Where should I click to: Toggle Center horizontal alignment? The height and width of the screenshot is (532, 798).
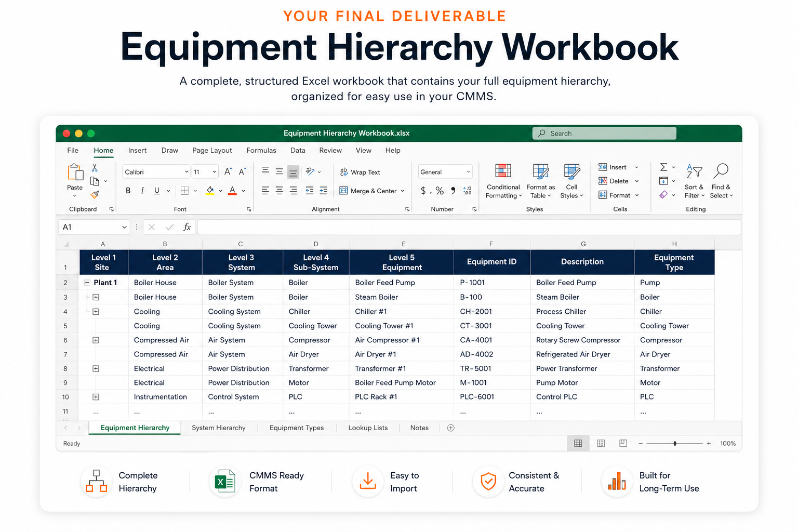[280, 191]
